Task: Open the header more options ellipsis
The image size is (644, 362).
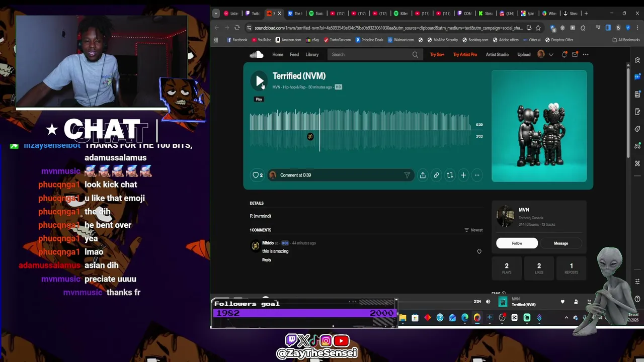Action: tap(586, 54)
